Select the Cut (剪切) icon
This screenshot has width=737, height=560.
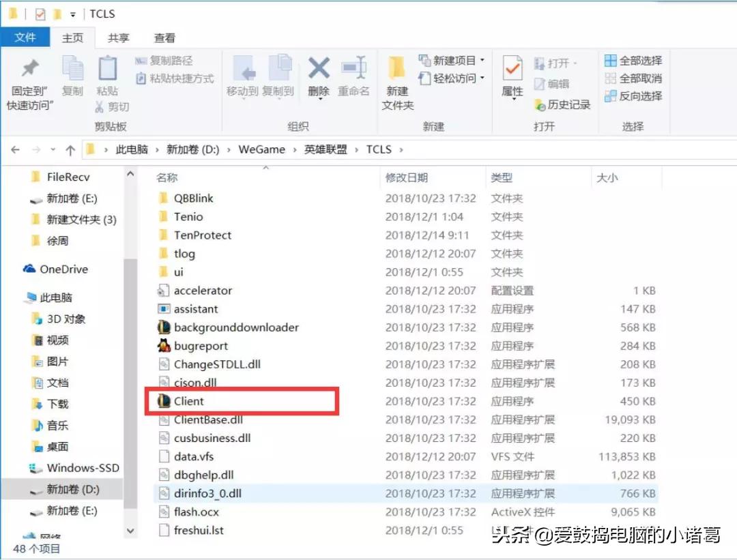[111, 107]
